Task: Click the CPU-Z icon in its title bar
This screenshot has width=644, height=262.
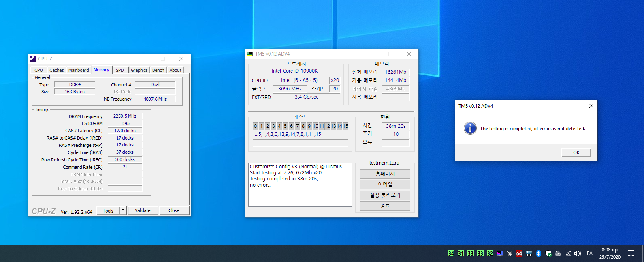Action: pos(33,59)
